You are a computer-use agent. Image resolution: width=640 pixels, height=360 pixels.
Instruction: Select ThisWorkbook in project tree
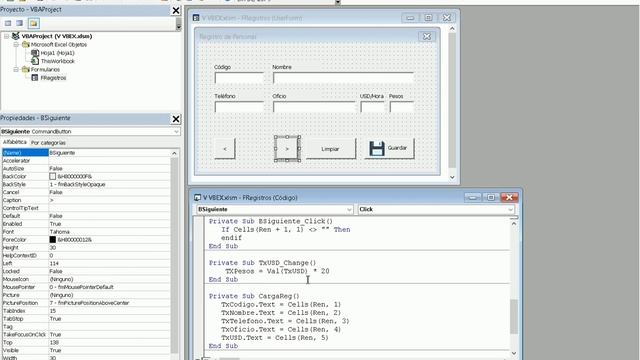(58, 61)
